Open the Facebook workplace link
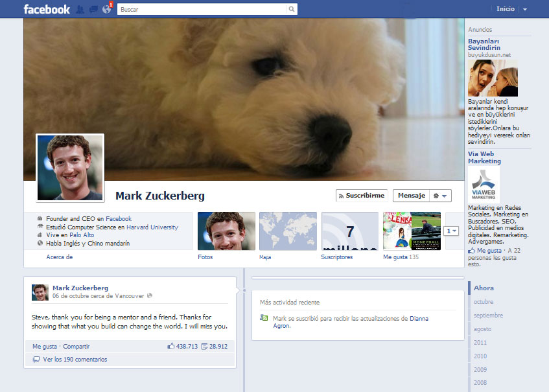This screenshot has height=392, width=549. pos(119,218)
